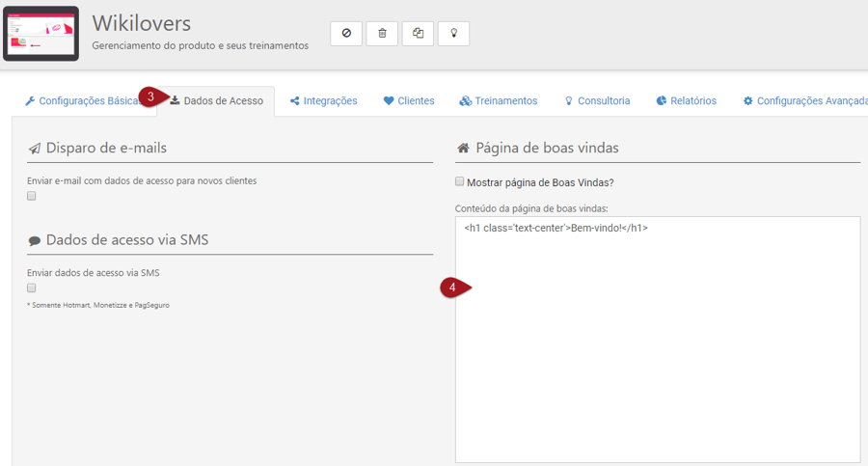The image size is (868, 466).
Task: Open the Configurações Avançadas tab
Action: pos(805,100)
